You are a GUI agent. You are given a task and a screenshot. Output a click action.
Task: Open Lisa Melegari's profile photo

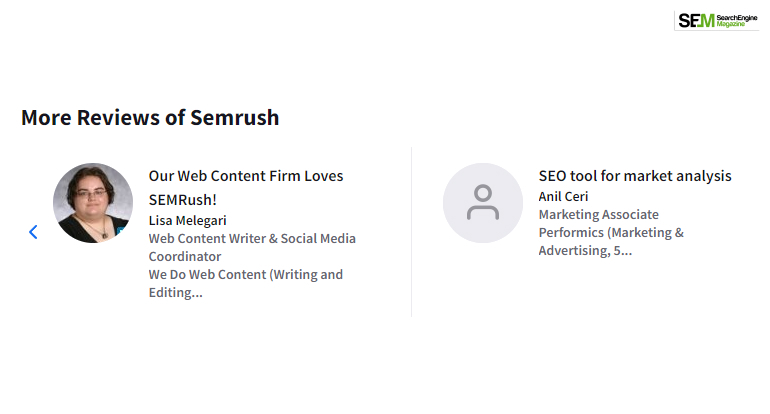click(93, 203)
